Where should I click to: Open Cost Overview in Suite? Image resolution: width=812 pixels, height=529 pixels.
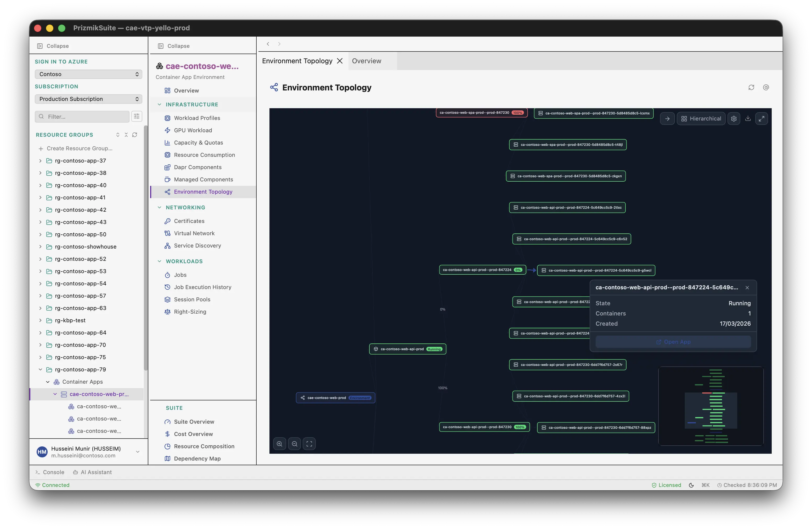pos(203,434)
